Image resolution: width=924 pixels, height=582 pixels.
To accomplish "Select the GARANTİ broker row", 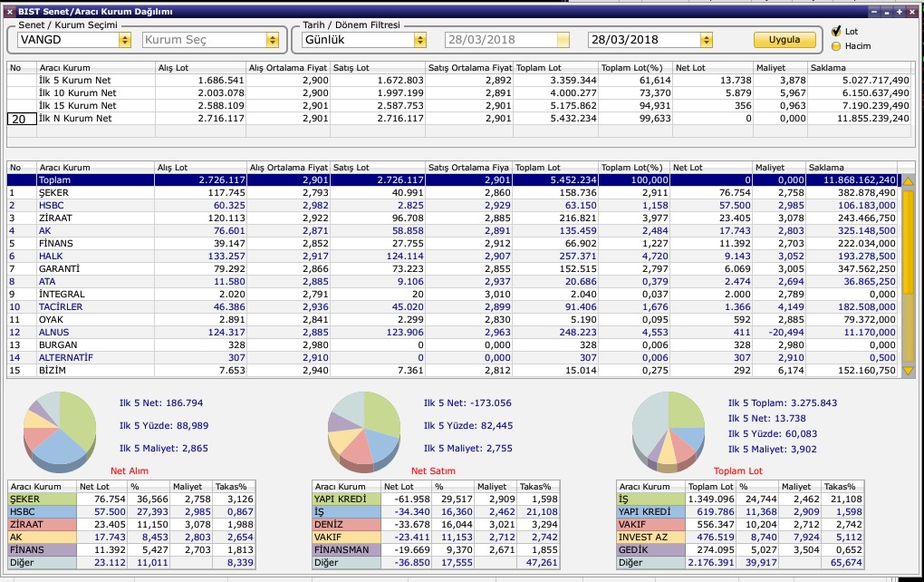I will (x=453, y=268).
